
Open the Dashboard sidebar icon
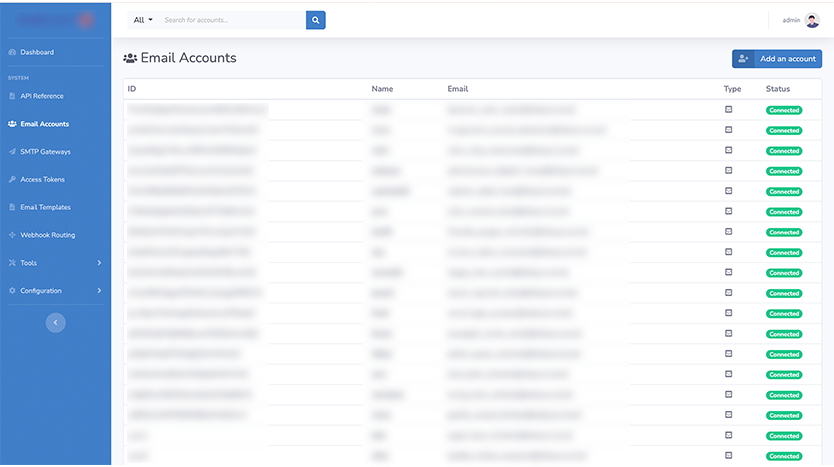click(x=12, y=52)
